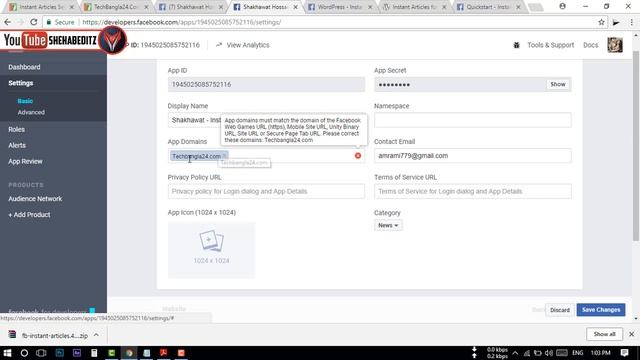
Task: Click the Terms of Service URL field
Action: click(473, 191)
